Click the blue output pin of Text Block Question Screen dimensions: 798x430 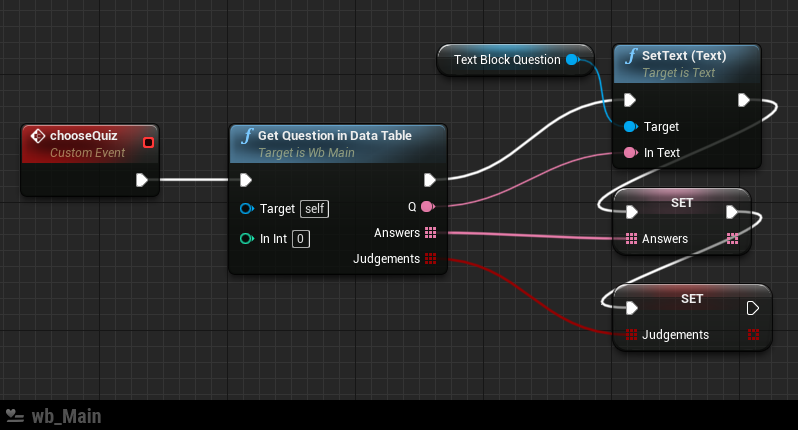(573, 60)
